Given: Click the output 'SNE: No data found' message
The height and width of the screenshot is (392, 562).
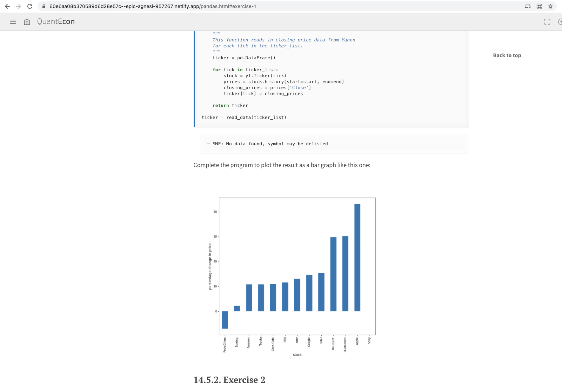Looking at the screenshot, I should point(267,144).
